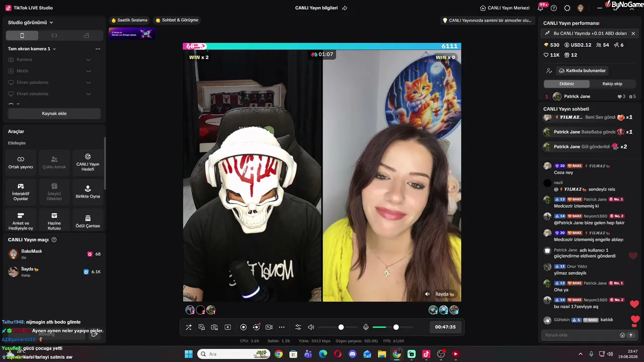
Task: Click the switch camera icon in bottom toolbar
Action: pos(269,327)
